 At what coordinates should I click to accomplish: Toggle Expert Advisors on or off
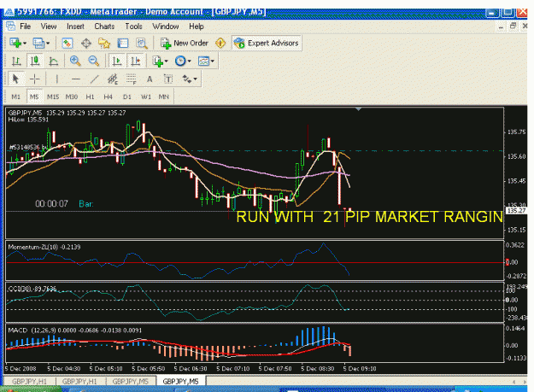click(267, 44)
